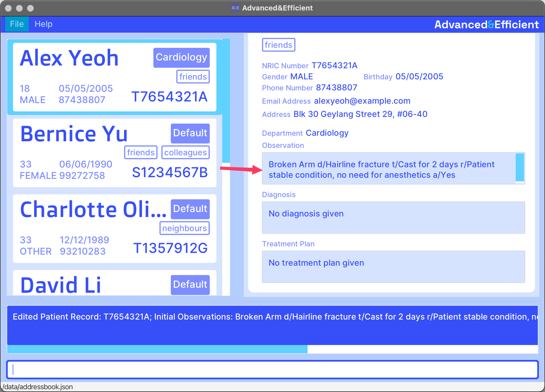
Task: Click the command input field
Action: click(x=272, y=370)
